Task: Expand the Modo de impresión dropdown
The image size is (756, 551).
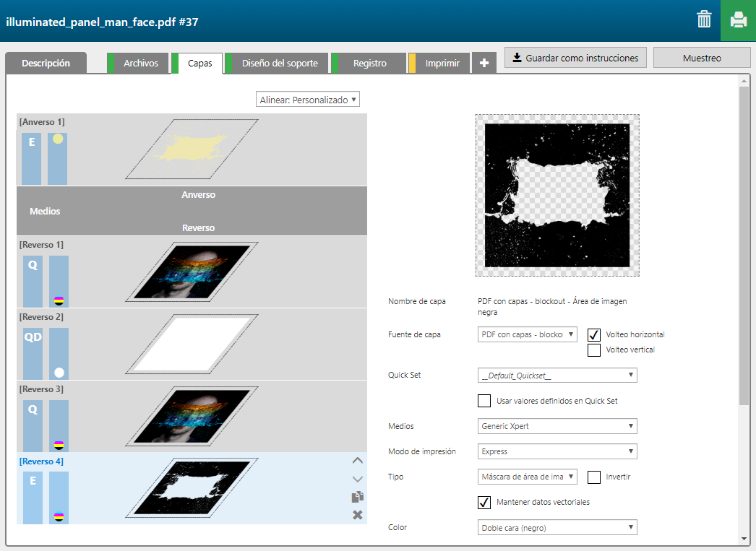Action: click(557, 451)
